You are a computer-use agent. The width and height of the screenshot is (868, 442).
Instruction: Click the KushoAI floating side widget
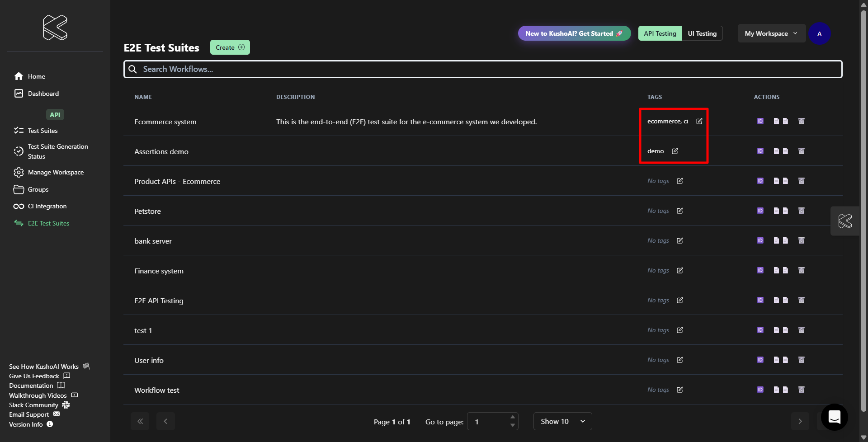pos(844,221)
